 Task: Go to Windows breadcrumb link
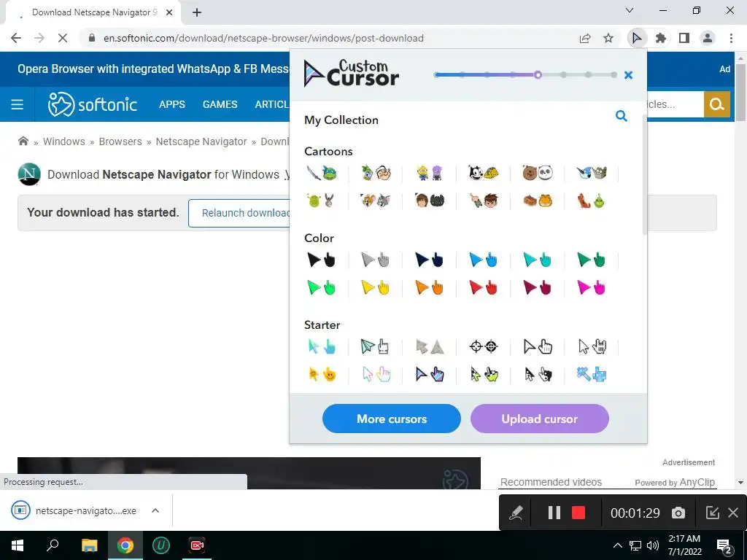coord(64,141)
